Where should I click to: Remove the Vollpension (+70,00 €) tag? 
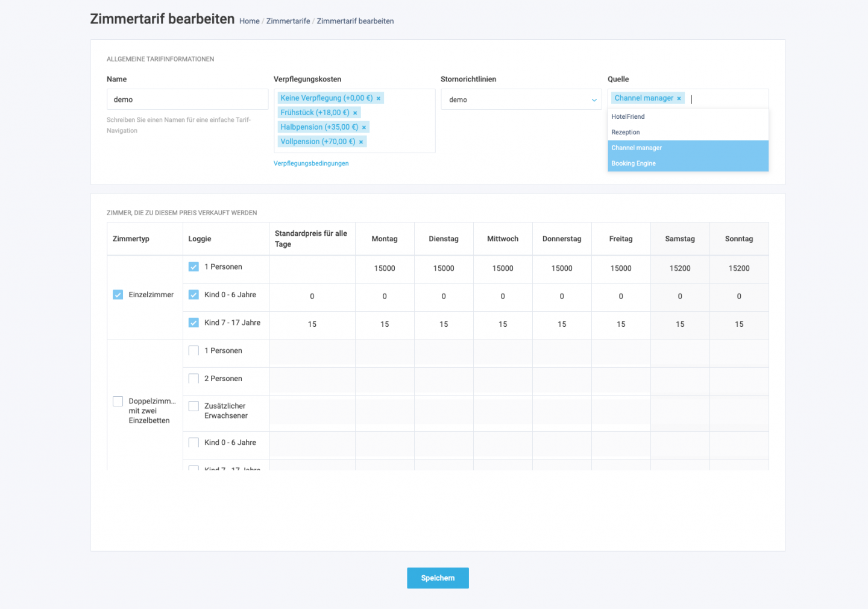click(361, 142)
